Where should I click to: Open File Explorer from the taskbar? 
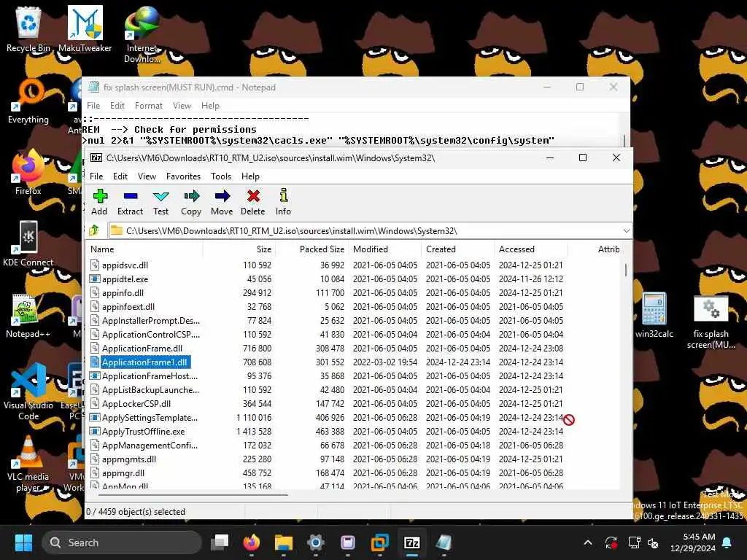click(x=284, y=542)
